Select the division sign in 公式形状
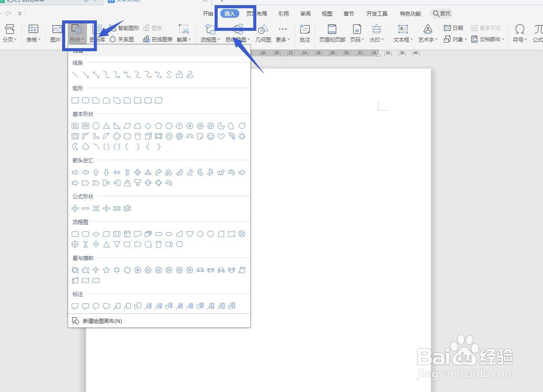Screen dimensions: 543x392 pyautogui.click(x=106, y=208)
